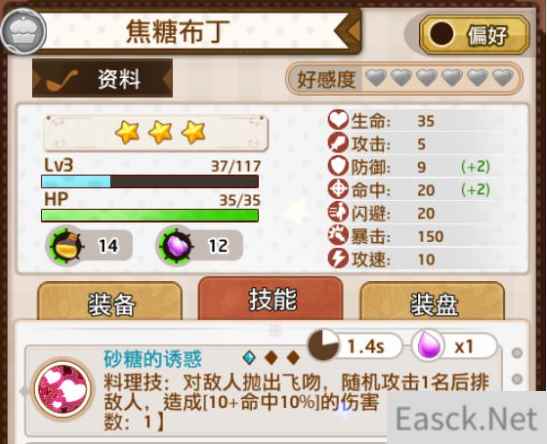Tap the 攻击 attack stat icon

coord(338,143)
